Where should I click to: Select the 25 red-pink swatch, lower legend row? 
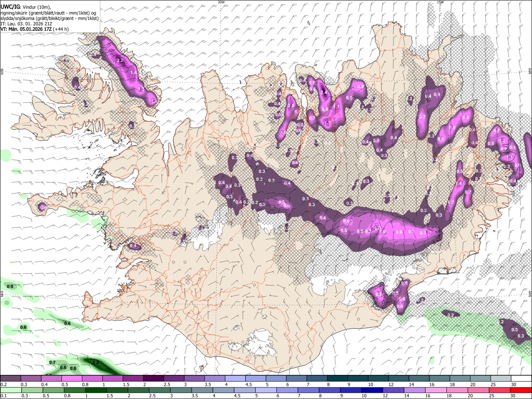500,390
